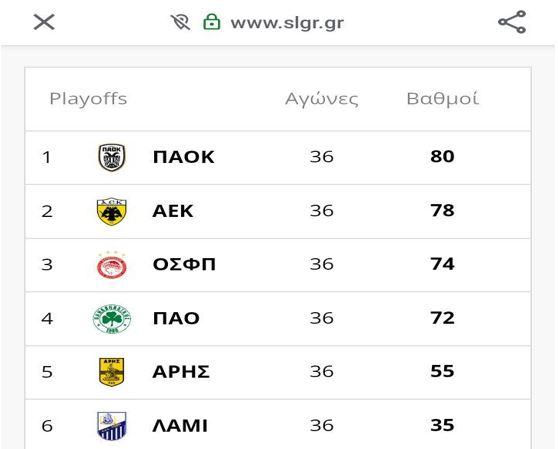558x449 pixels.
Task: Tap the share icon
Action: (x=512, y=22)
